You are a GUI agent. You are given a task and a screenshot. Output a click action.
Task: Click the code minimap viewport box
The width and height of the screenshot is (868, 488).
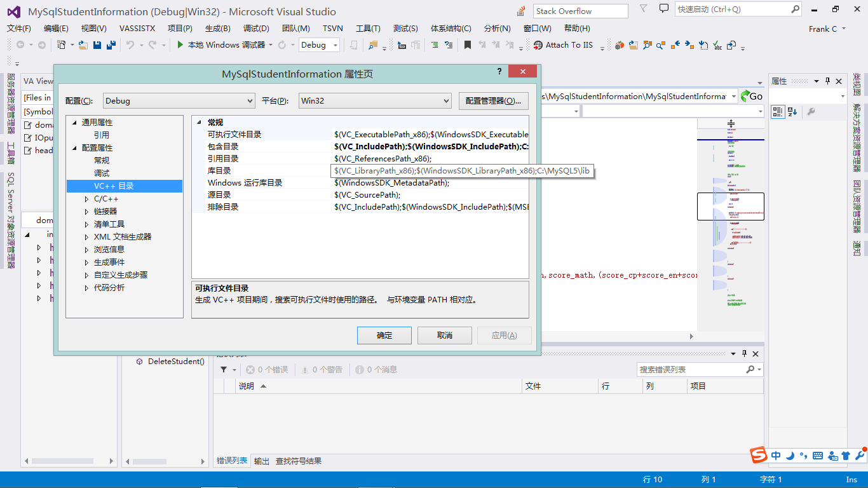(x=731, y=207)
